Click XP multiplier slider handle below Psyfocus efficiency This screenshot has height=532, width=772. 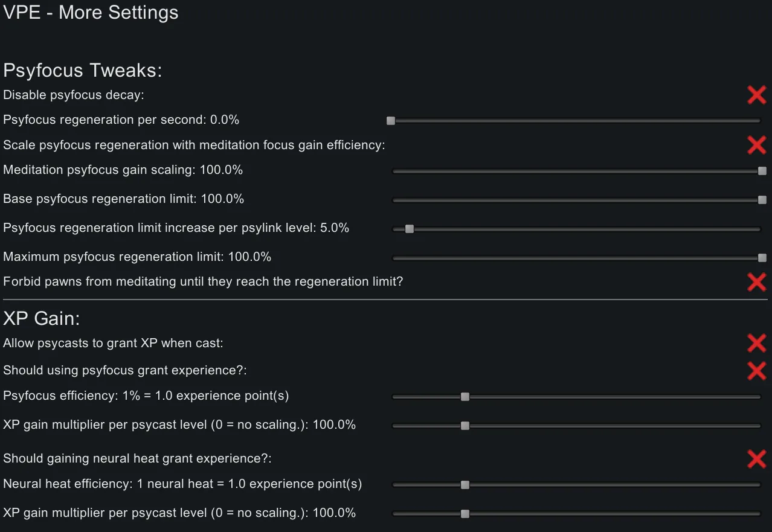(x=465, y=426)
